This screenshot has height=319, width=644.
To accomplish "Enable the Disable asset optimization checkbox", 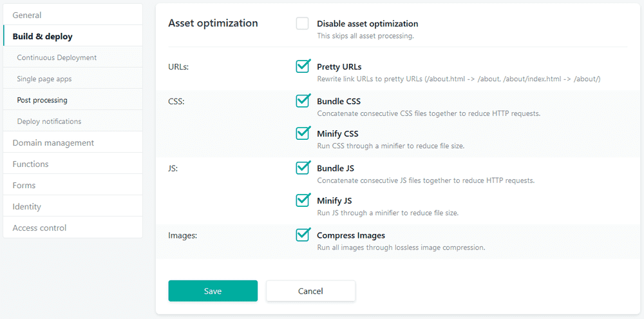I will pyautogui.click(x=303, y=24).
